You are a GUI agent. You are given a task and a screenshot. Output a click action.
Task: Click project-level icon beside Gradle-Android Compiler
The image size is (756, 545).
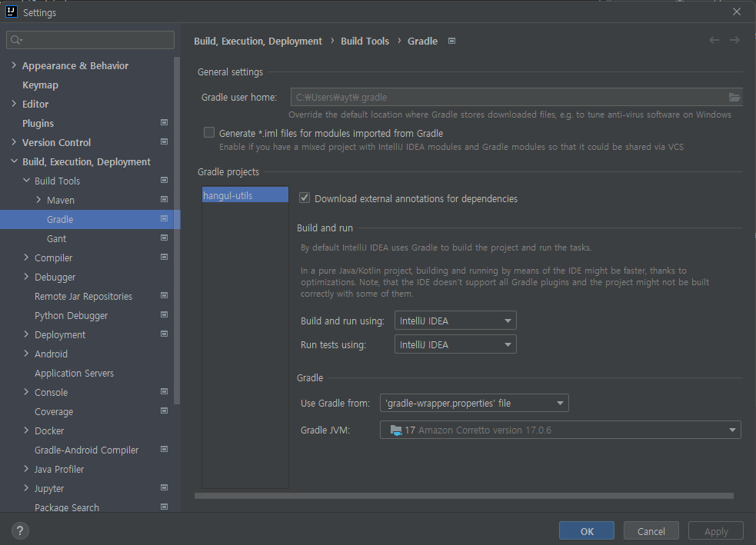tap(164, 450)
